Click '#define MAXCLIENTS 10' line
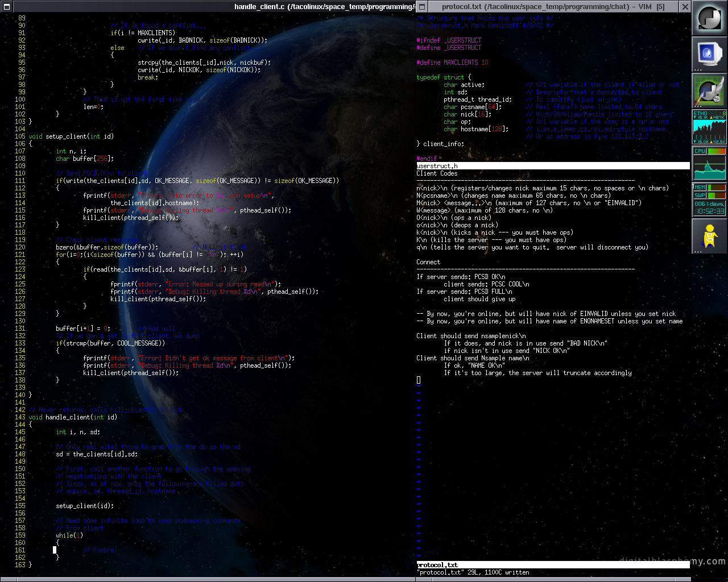The height and width of the screenshot is (582, 728). click(452, 63)
